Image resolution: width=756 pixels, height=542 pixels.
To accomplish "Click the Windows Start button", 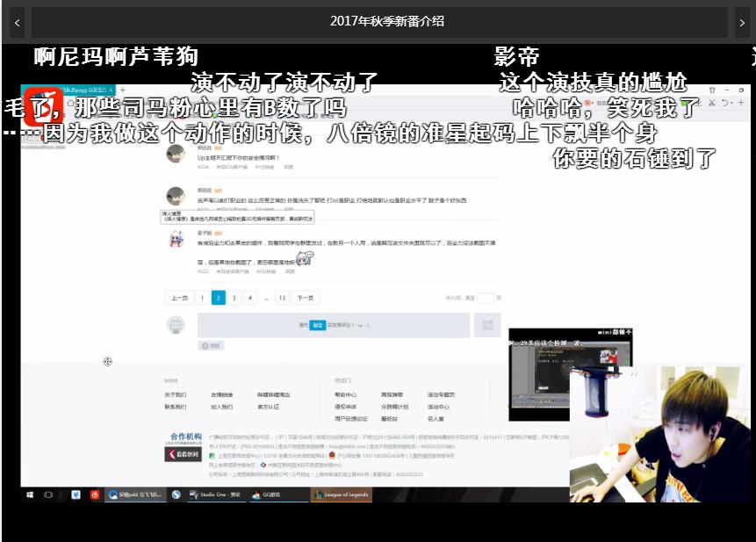I will [x=30, y=495].
